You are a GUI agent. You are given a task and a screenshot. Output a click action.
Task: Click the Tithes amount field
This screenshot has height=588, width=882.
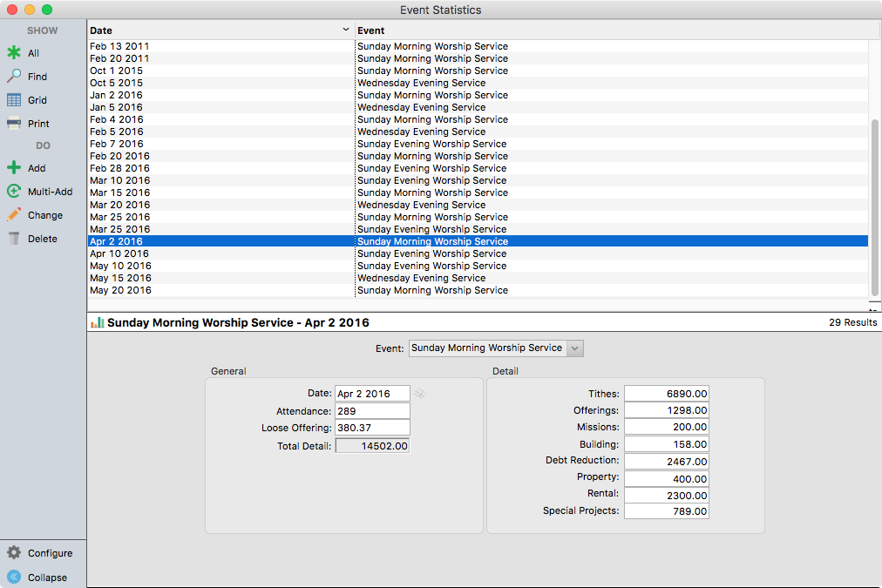point(666,394)
